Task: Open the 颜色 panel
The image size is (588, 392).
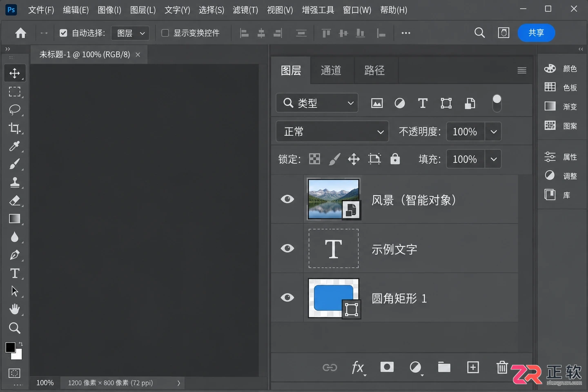Action: point(561,69)
